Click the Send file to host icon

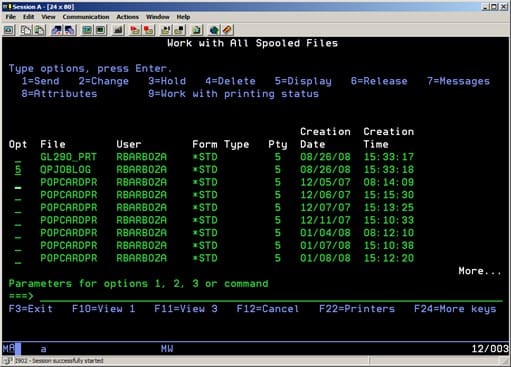click(x=56, y=30)
